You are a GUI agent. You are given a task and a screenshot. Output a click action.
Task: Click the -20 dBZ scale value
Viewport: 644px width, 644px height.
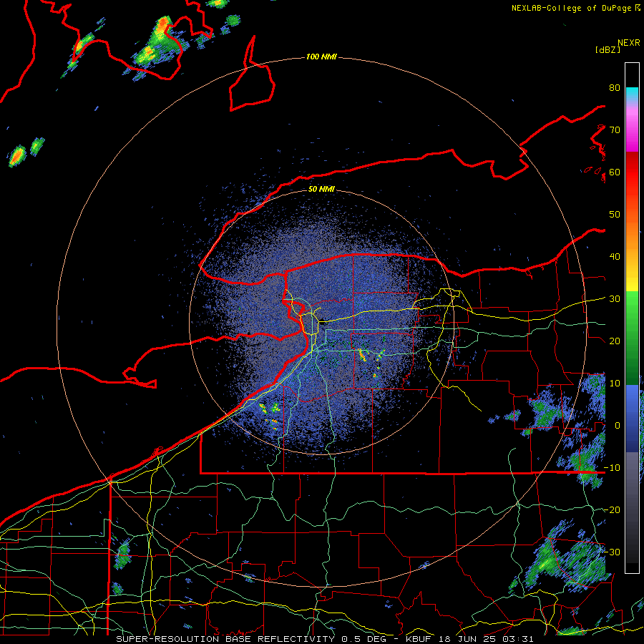coord(612,509)
